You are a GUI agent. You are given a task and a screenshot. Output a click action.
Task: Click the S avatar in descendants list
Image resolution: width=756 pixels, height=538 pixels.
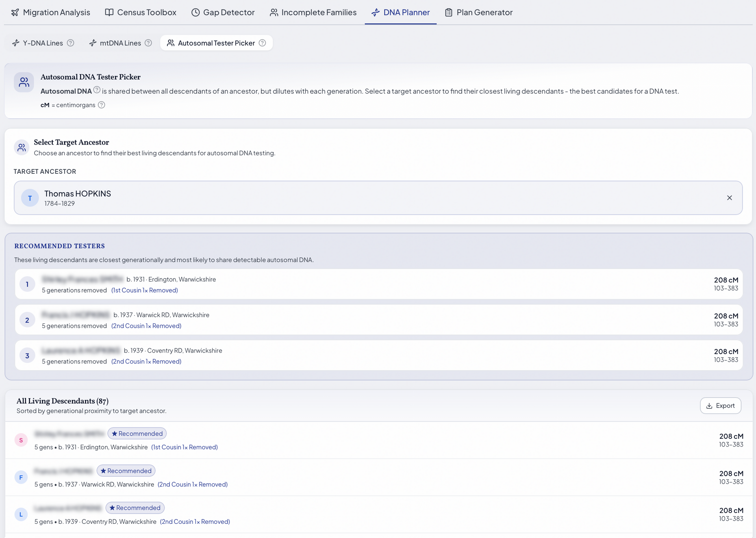[x=21, y=440]
